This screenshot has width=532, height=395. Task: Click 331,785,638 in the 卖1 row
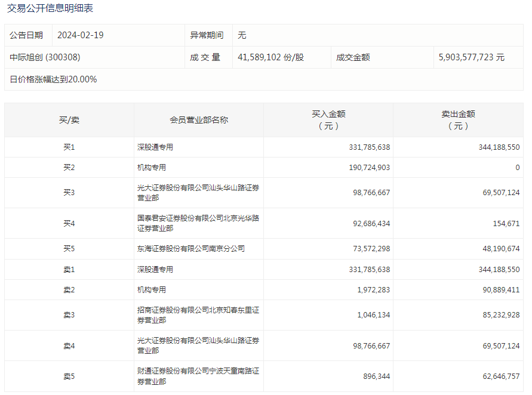[x=370, y=270]
